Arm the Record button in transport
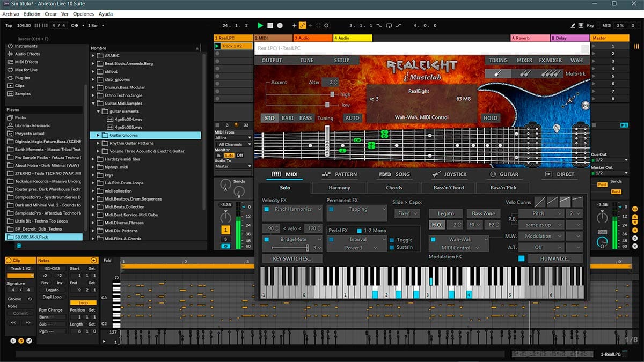Screen dimensions: 644x362 coord(280,25)
